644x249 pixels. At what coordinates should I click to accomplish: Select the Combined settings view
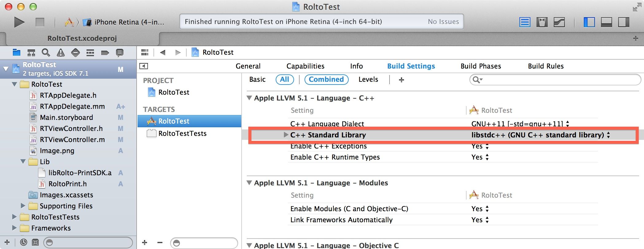point(326,79)
